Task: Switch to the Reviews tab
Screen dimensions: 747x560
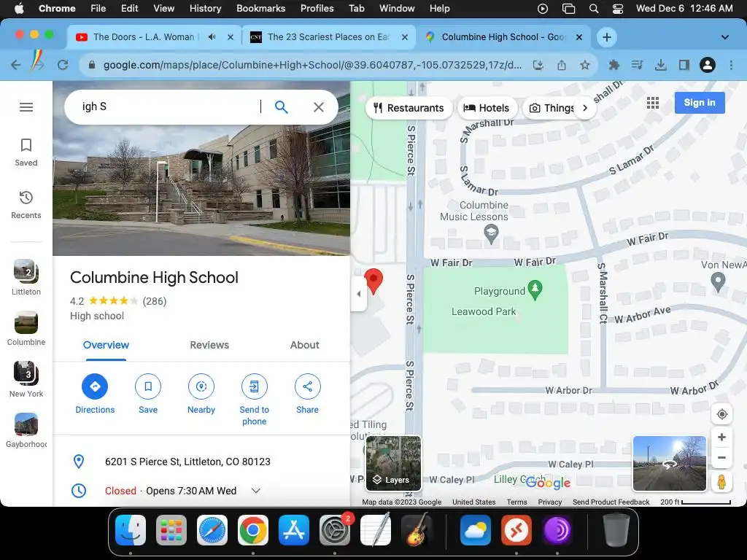Action: [x=209, y=345]
